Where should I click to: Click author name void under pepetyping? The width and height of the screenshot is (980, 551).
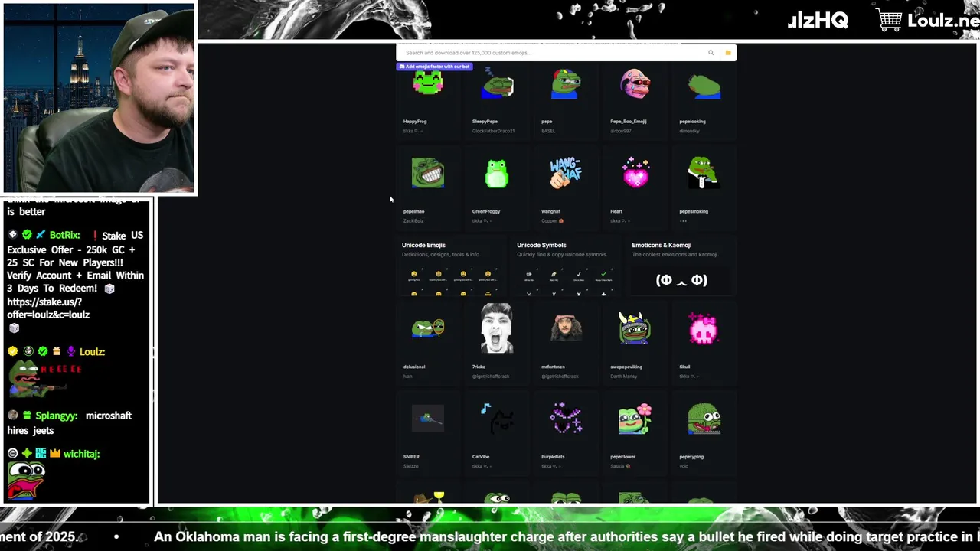tap(684, 466)
